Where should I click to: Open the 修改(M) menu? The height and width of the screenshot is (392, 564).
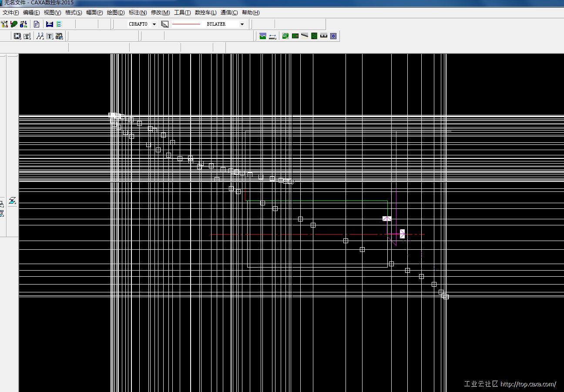tap(160, 13)
